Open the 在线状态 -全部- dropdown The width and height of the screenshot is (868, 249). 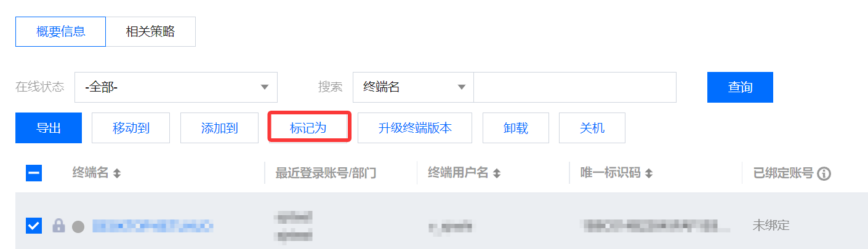[x=176, y=87]
